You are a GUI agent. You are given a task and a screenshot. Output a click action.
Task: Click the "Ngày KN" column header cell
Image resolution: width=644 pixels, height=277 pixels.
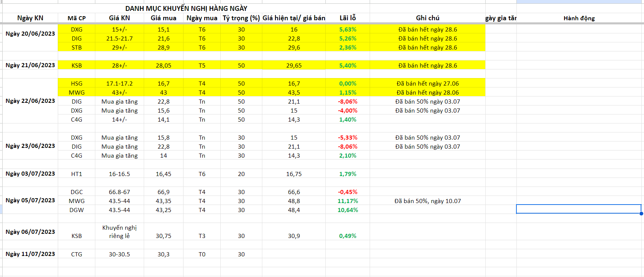[30, 18]
